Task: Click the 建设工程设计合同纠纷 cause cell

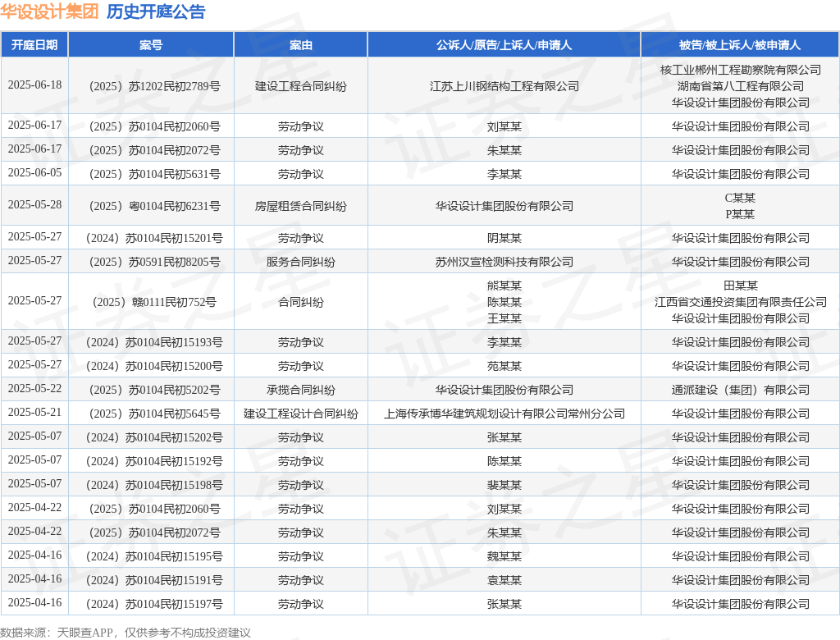Action: [x=300, y=414]
